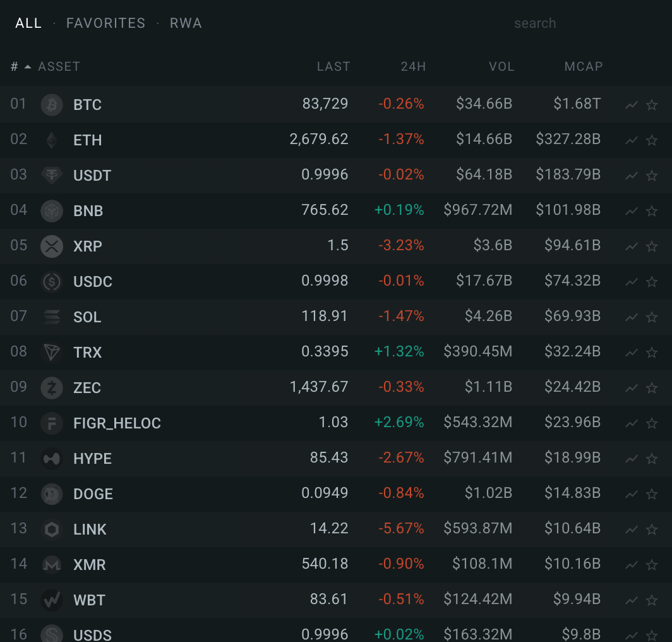Click the TRX chart icon
672x642 pixels.
(x=632, y=353)
